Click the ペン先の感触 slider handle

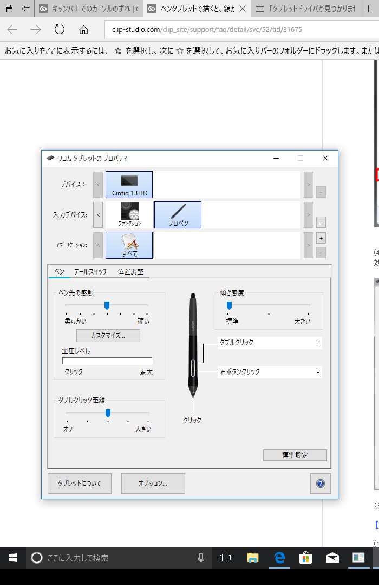click(107, 305)
